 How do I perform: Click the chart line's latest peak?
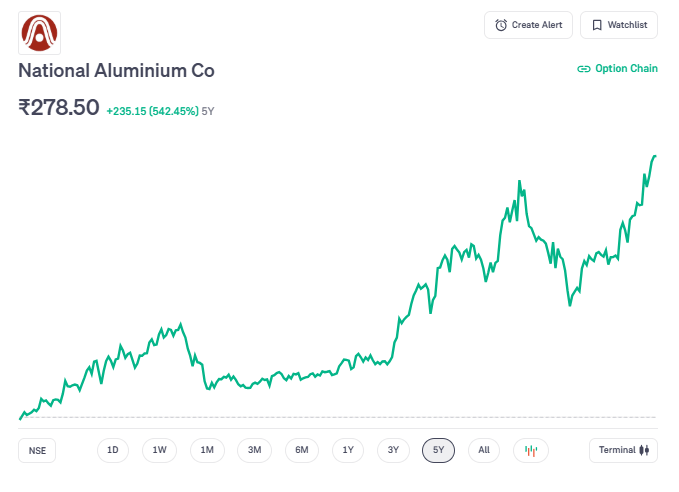point(655,156)
